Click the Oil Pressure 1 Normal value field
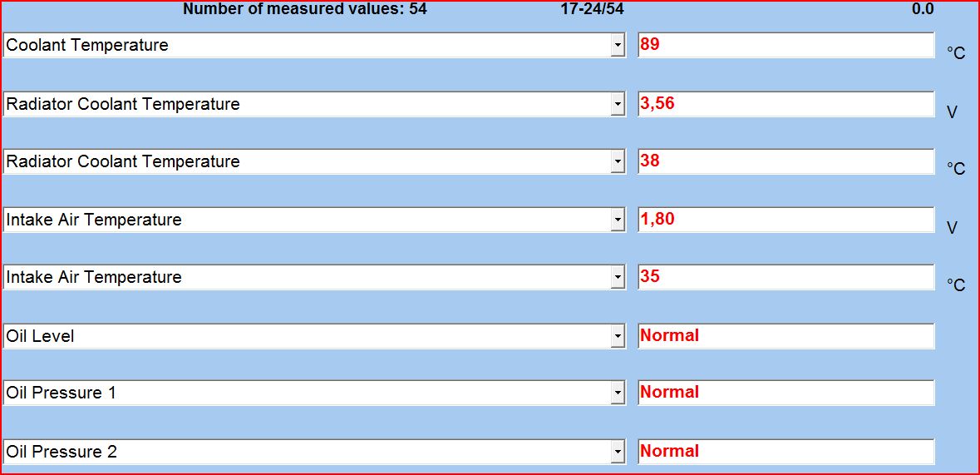The width and height of the screenshot is (980, 475). pos(785,393)
